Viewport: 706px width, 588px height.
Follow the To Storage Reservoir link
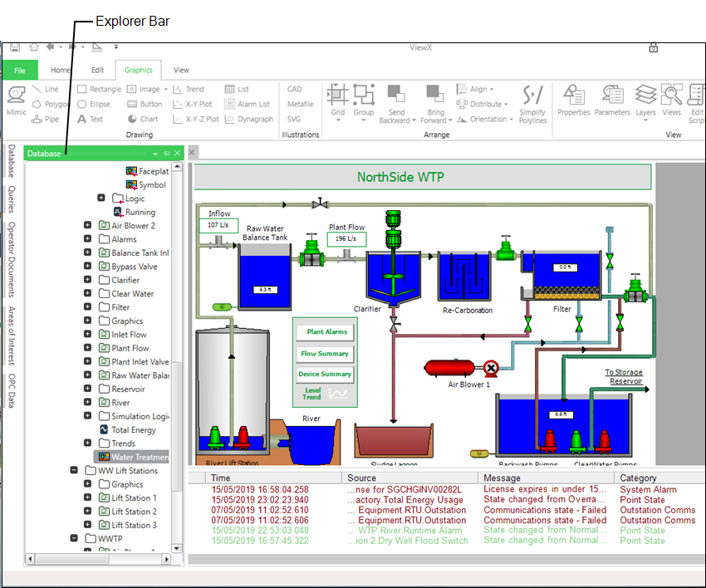[x=625, y=375]
